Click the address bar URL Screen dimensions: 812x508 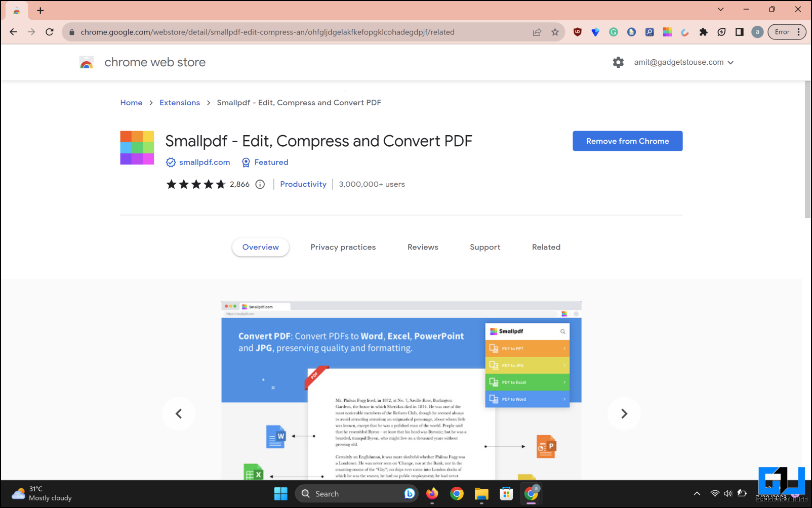point(268,32)
